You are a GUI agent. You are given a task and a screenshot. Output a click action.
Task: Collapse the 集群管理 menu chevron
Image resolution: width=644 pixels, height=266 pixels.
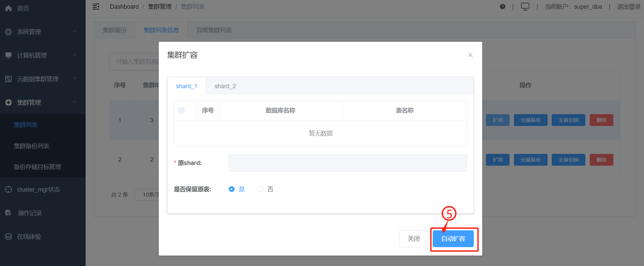75,102
